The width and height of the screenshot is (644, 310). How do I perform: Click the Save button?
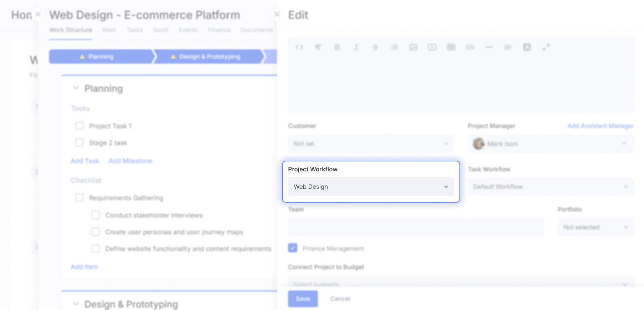tap(303, 299)
